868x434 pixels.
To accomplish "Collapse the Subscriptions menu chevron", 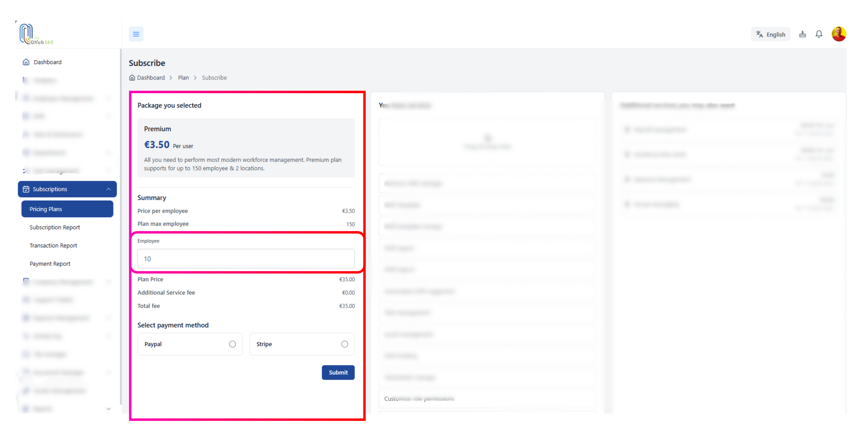I will [x=108, y=189].
